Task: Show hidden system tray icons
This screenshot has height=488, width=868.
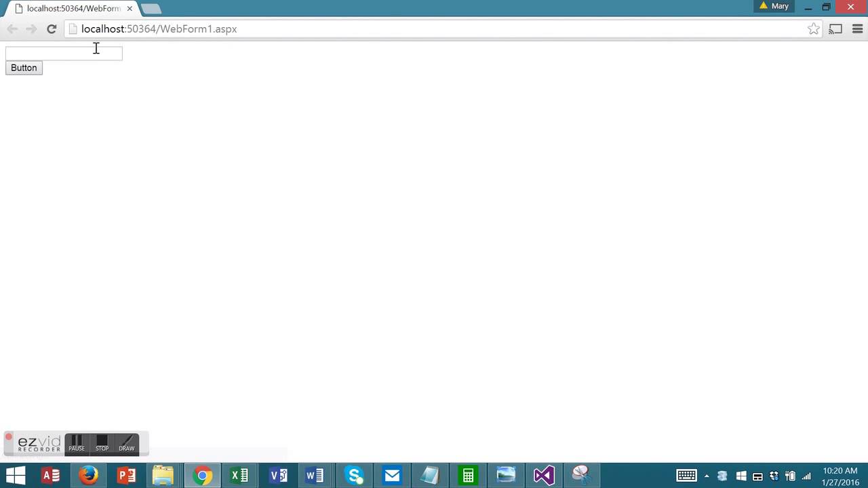Action: 707,476
